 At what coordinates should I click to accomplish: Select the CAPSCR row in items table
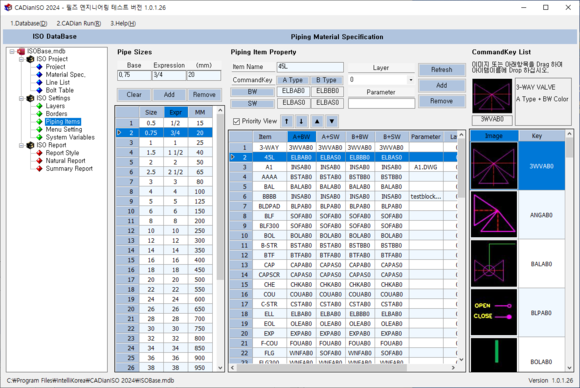pyautogui.click(x=343, y=275)
